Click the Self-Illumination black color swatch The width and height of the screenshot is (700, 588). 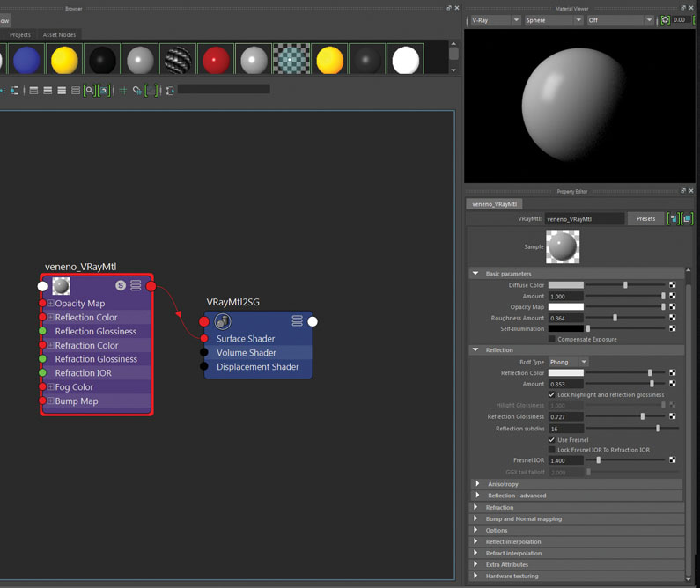pos(565,328)
